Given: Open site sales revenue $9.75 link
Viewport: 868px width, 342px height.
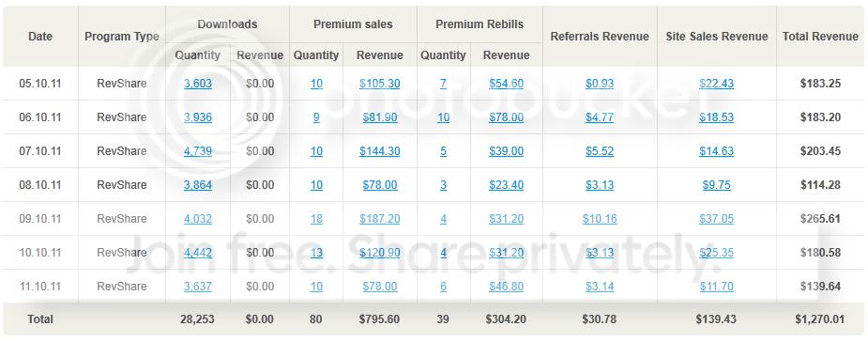Looking at the screenshot, I should [716, 185].
